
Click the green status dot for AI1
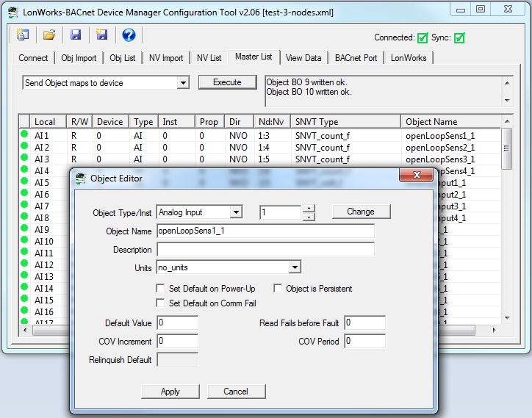[x=24, y=135]
